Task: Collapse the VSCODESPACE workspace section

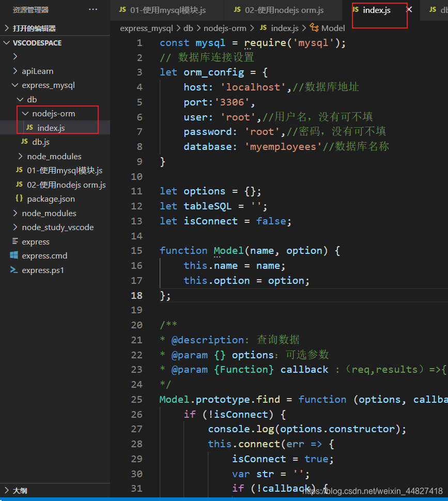Action: pyautogui.click(x=6, y=42)
